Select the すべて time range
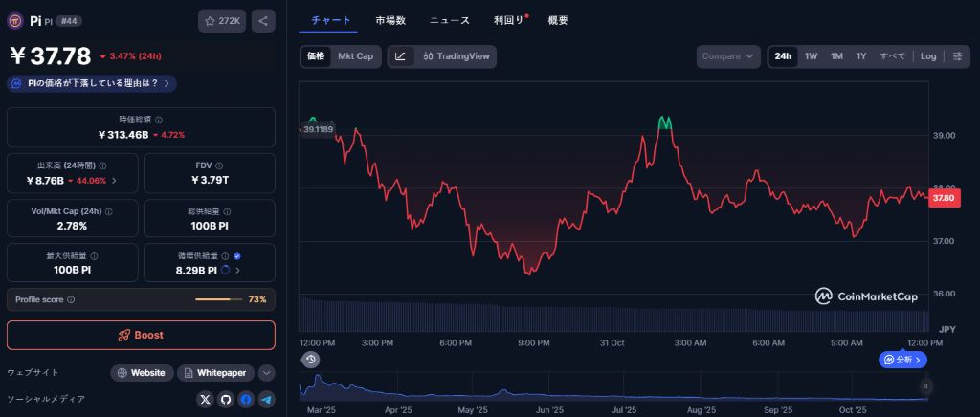The width and height of the screenshot is (980, 417). click(893, 56)
